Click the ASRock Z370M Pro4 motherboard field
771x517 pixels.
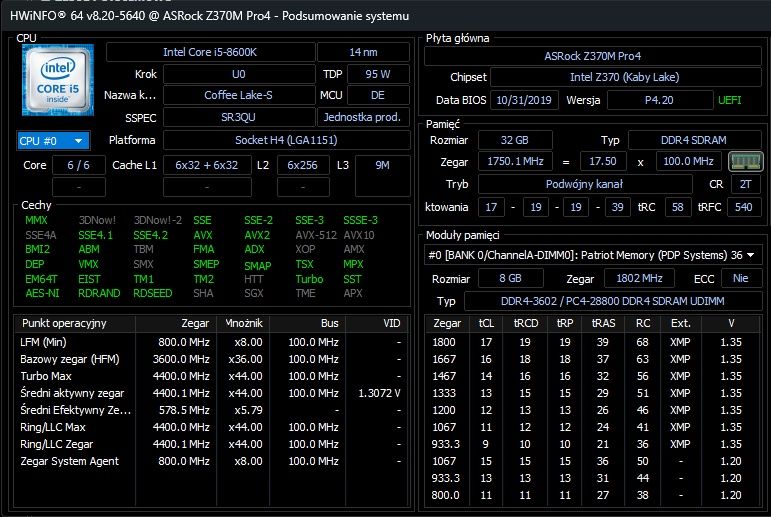click(593, 56)
